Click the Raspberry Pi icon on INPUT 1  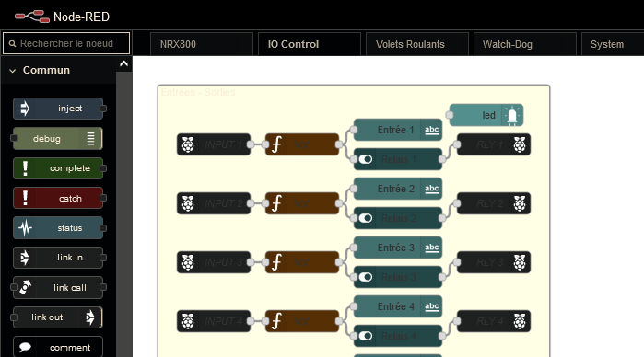coord(188,144)
